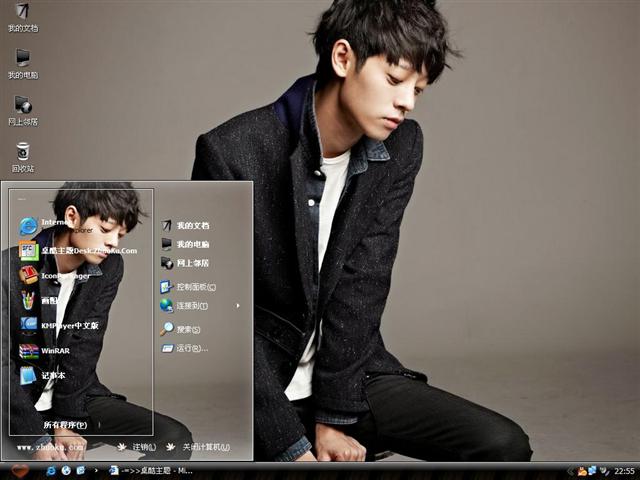
Task: Open 网上邻居 desktop icon
Action: coord(23,111)
